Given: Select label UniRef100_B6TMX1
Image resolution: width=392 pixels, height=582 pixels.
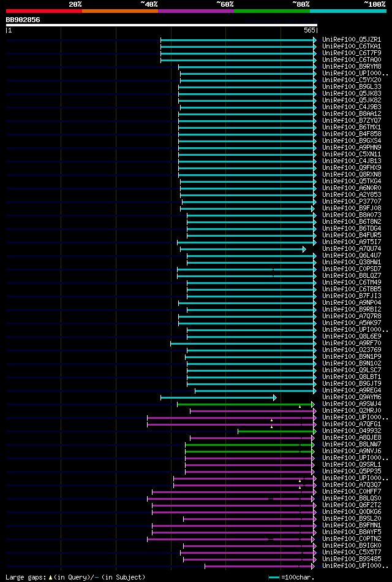Looking at the screenshot, I should [x=352, y=128].
